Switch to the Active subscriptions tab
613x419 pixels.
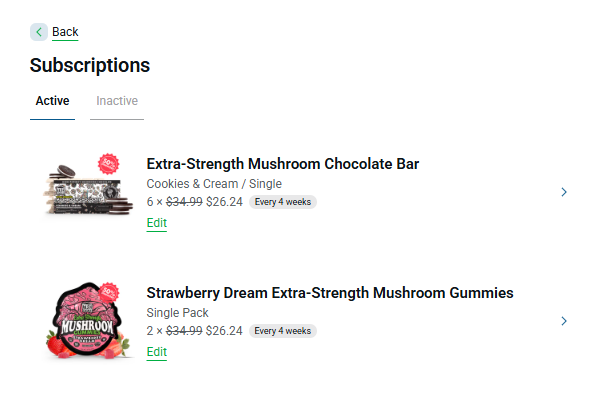[x=52, y=101]
